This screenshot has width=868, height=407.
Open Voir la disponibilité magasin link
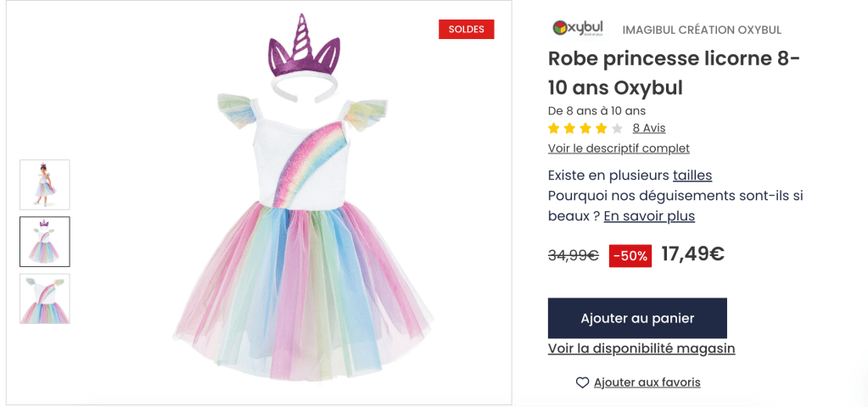click(641, 348)
